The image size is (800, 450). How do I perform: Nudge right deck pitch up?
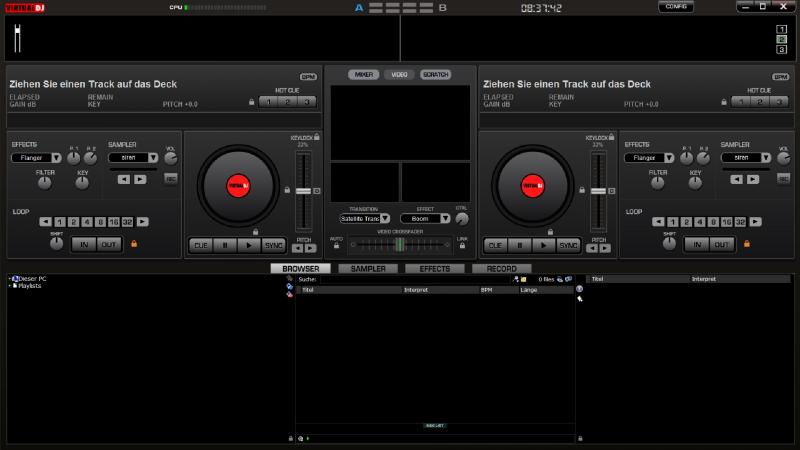605,248
